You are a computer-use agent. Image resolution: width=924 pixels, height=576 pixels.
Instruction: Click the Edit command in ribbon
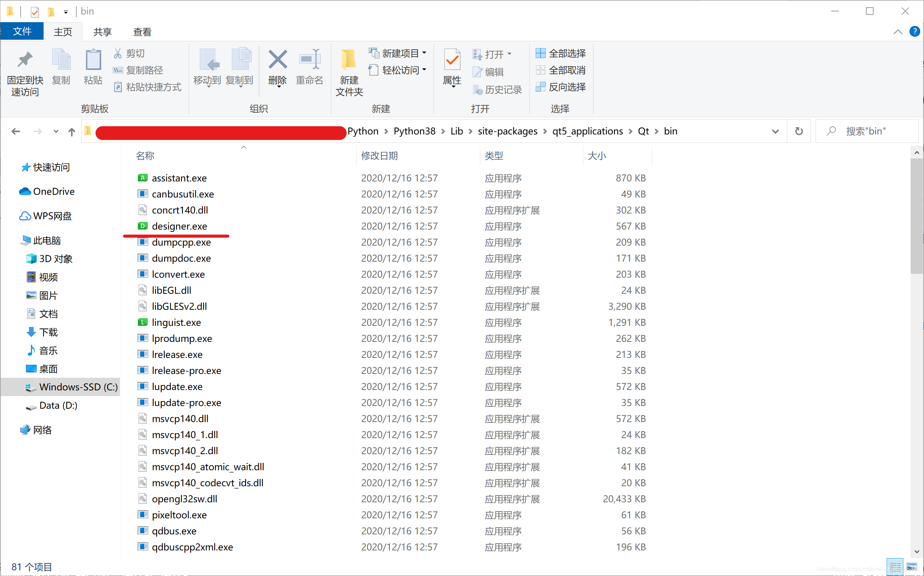[488, 72]
